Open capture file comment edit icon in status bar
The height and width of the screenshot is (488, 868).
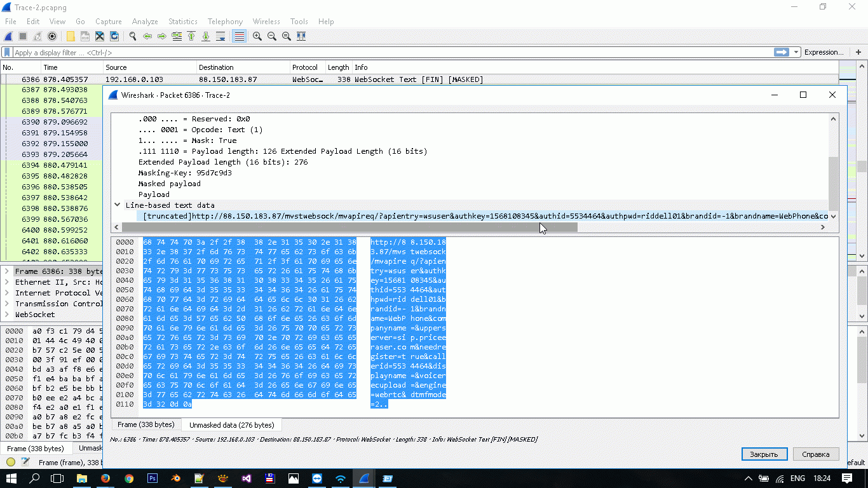[x=25, y=462]
